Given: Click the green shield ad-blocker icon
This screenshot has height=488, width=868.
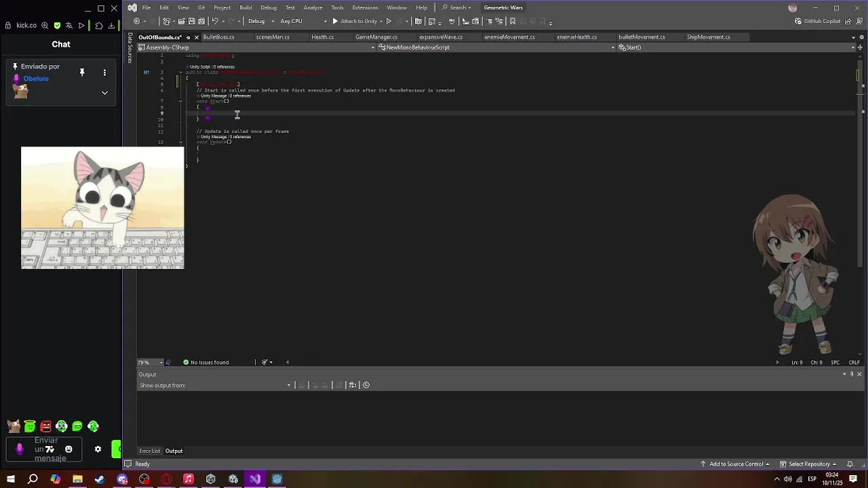Looking at the screenshot, I should pyautogui.click(x=57, y=26).
